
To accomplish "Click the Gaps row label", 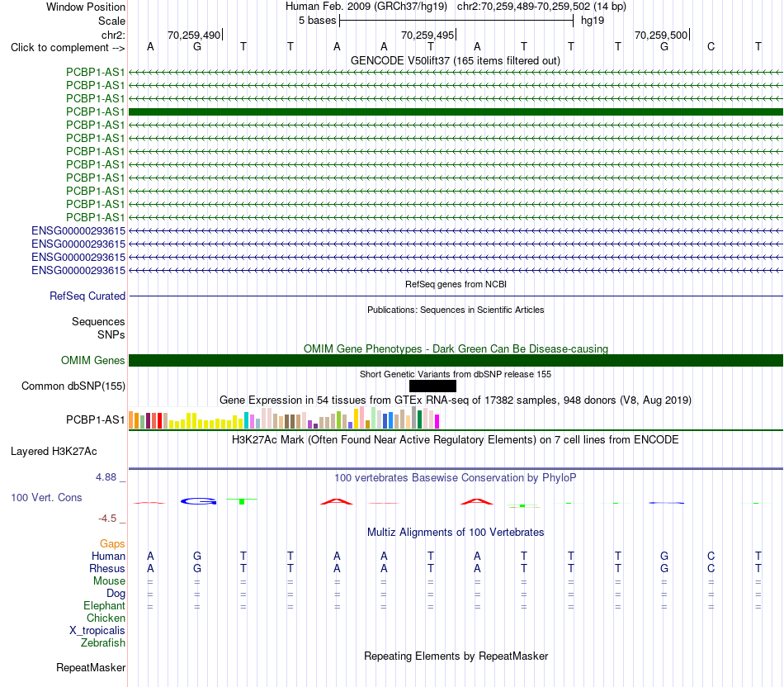I will tap(112, 544).
